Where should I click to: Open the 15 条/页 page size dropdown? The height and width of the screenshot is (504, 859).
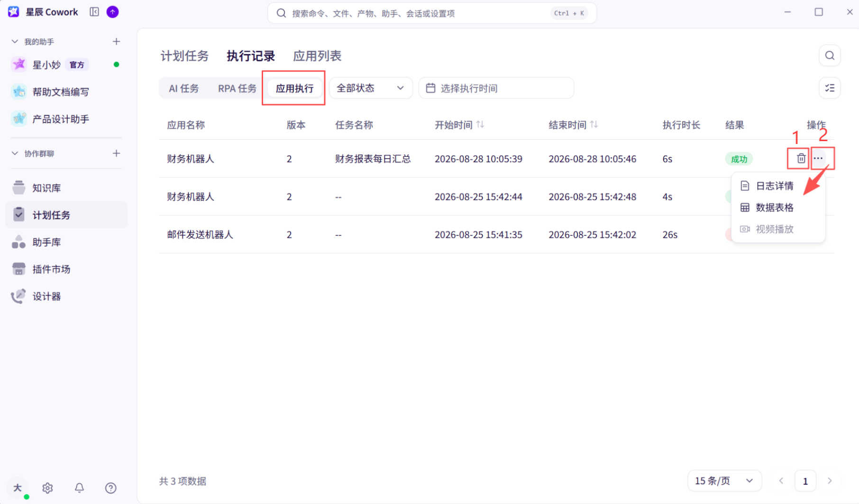[x=724, y=481]
